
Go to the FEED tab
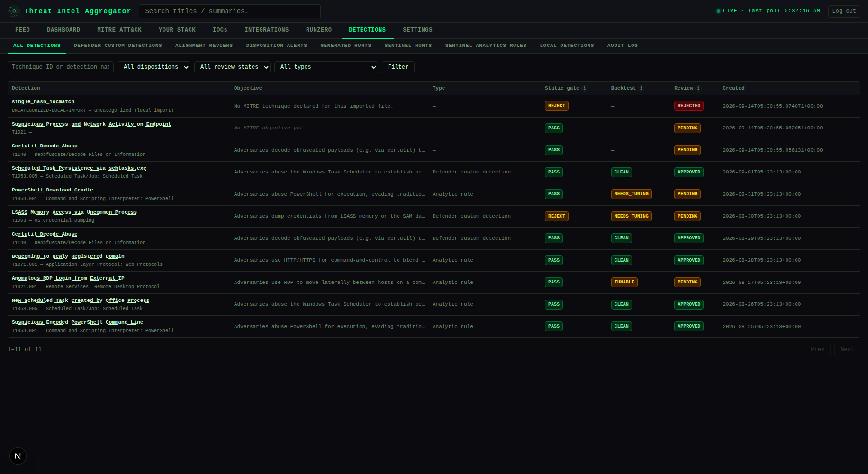[x=22, y=30]
